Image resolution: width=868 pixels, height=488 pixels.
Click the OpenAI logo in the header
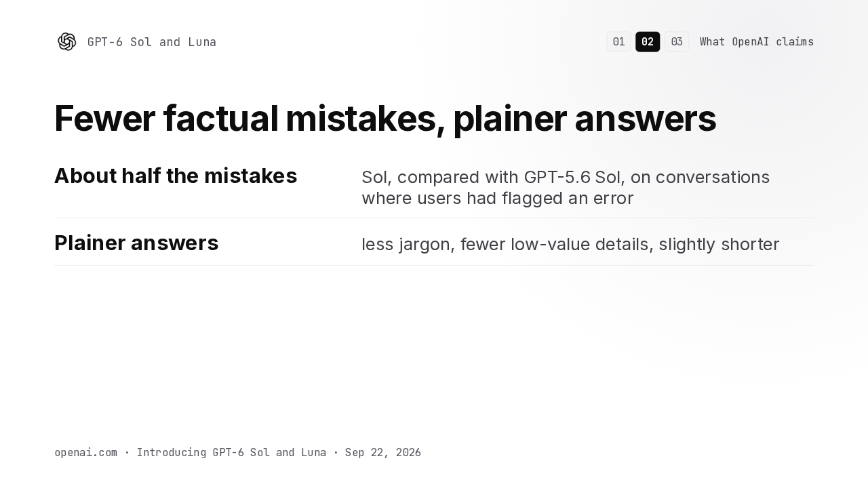point(67,42)
